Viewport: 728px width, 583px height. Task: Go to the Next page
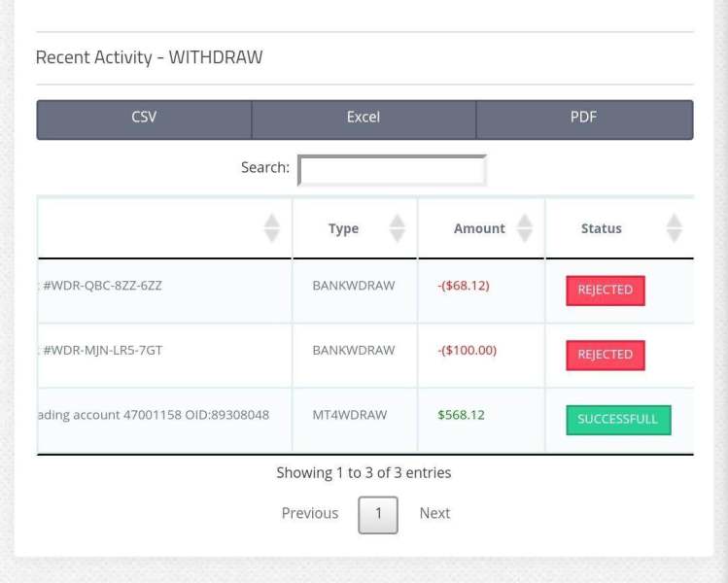(434, 513)
